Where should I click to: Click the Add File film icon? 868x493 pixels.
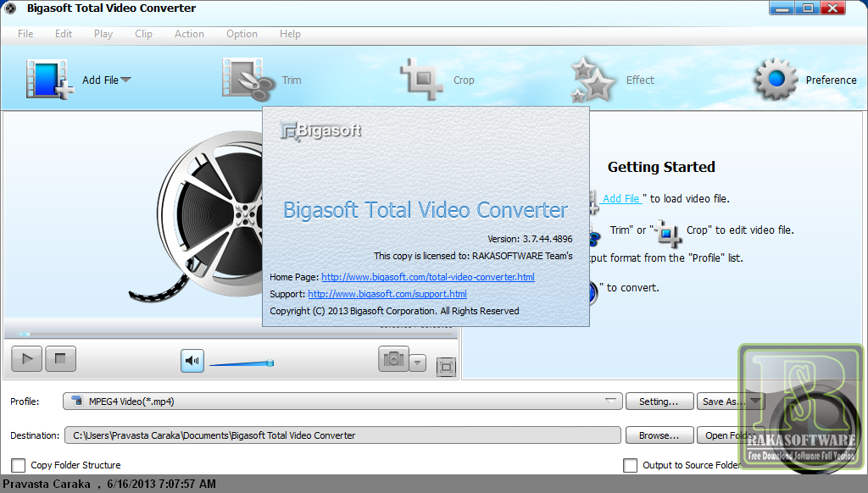48,80
